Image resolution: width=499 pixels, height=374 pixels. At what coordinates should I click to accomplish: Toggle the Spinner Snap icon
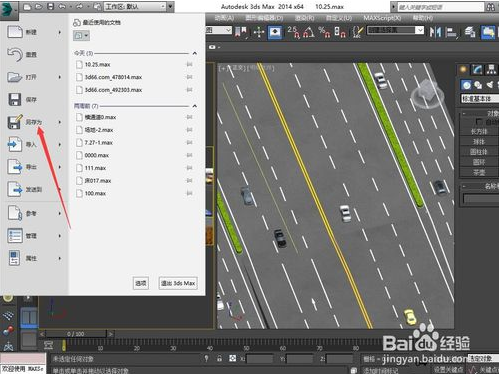coord(340,32)
